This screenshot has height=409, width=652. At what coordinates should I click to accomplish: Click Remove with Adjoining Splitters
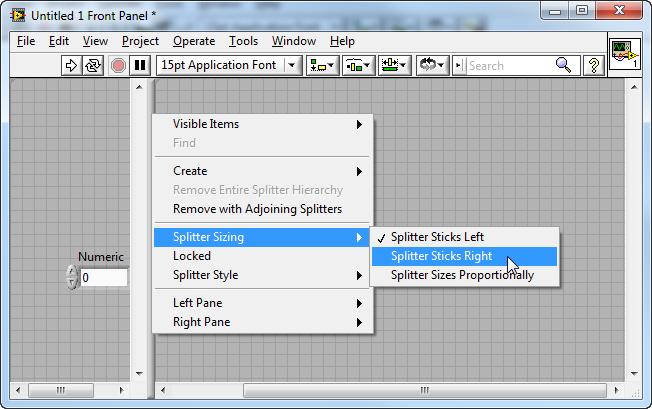[x=257, y=209]
